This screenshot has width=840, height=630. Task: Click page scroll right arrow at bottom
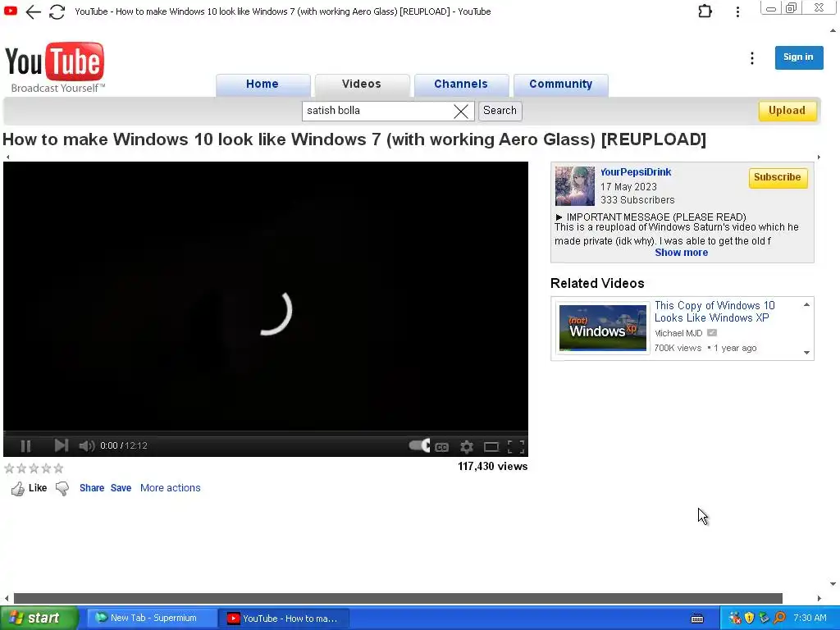click(x=819, y=598)
